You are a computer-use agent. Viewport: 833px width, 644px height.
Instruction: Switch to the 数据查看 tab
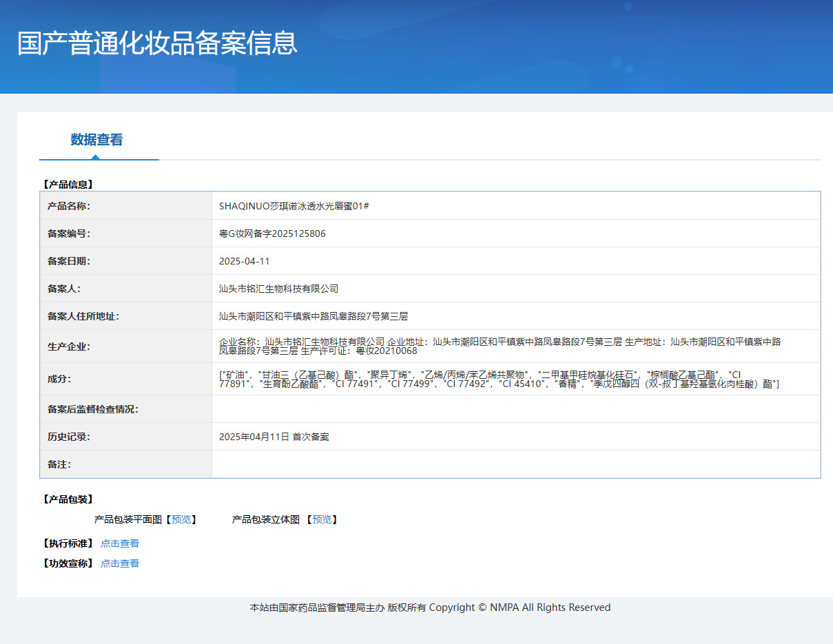coord(96,140)
